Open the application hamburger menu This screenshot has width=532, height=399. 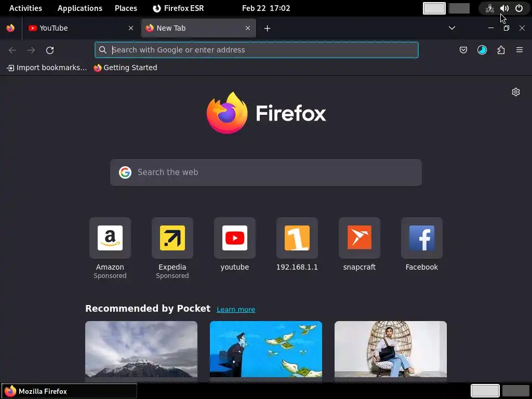pos(520,50)
